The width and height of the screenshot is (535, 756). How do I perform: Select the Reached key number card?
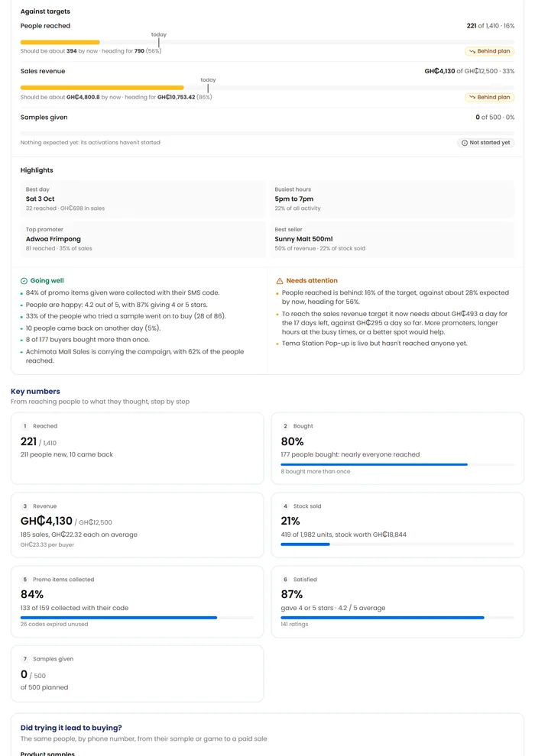tap(137, 448)
